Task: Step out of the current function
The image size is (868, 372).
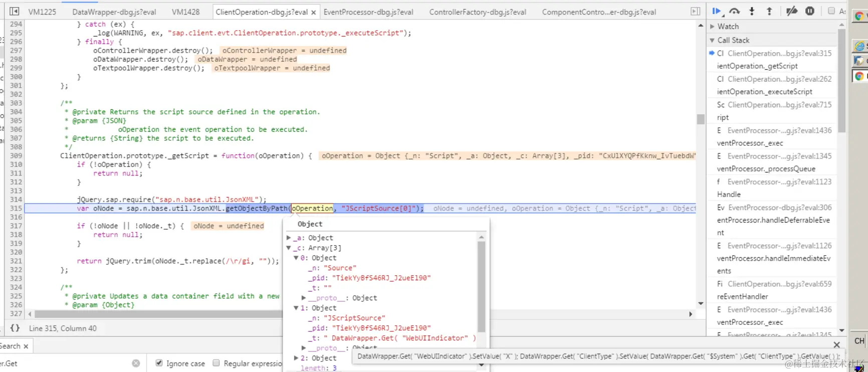Action: (x=769, y=11)
